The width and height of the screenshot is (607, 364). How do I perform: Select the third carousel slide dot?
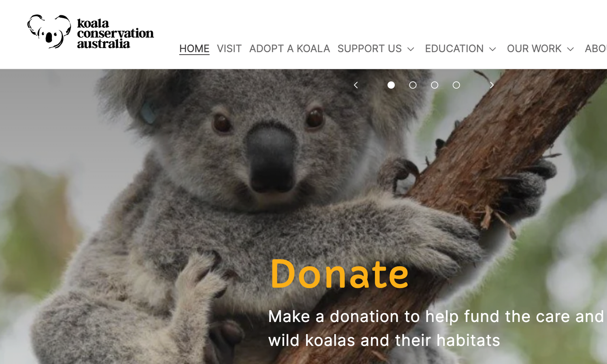pos(435,85)
